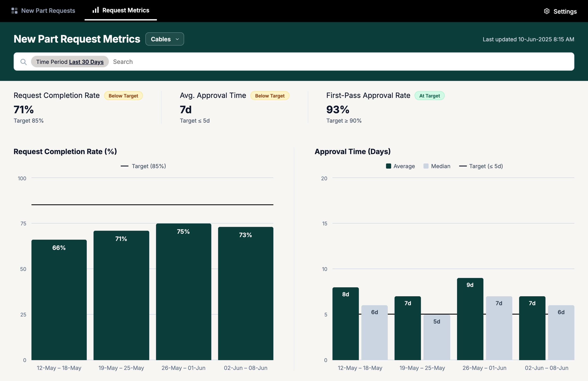This screenshot has height=381, width=588.
Task: Click the 6d median bar for 12-May – 18-May
Action: click(x=374, y=332)
